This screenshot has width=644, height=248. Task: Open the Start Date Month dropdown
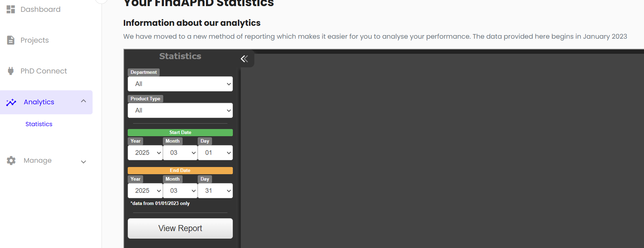pyautogui.click(x=180, y=152)
